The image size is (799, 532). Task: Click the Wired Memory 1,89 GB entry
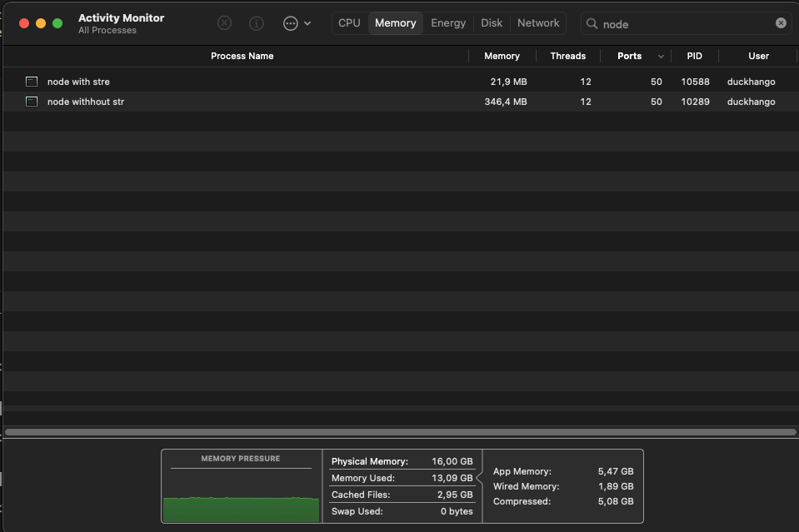pyautogui.click(x=563, y=486)
